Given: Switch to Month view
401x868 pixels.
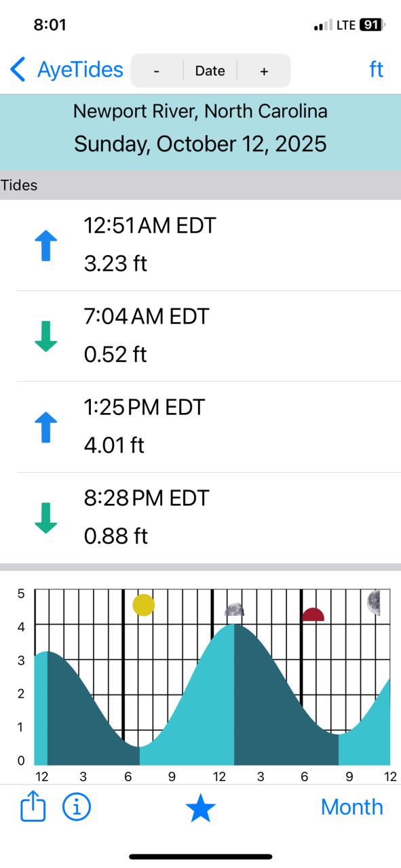Looking at the screenshot, I should pos(351,807).
